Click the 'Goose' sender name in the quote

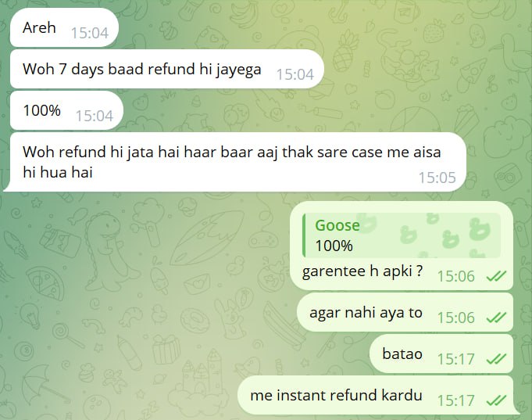pos(337,225)
